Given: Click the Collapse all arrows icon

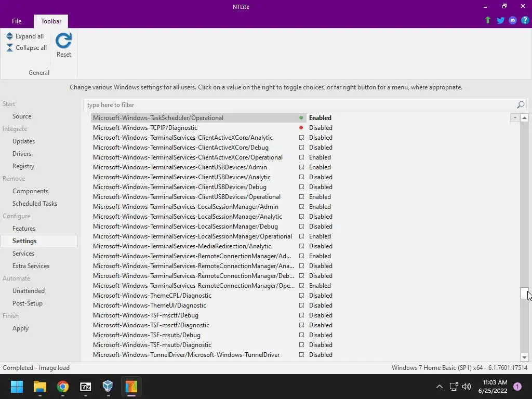Looking at the screenshot, I should (9, 48).
